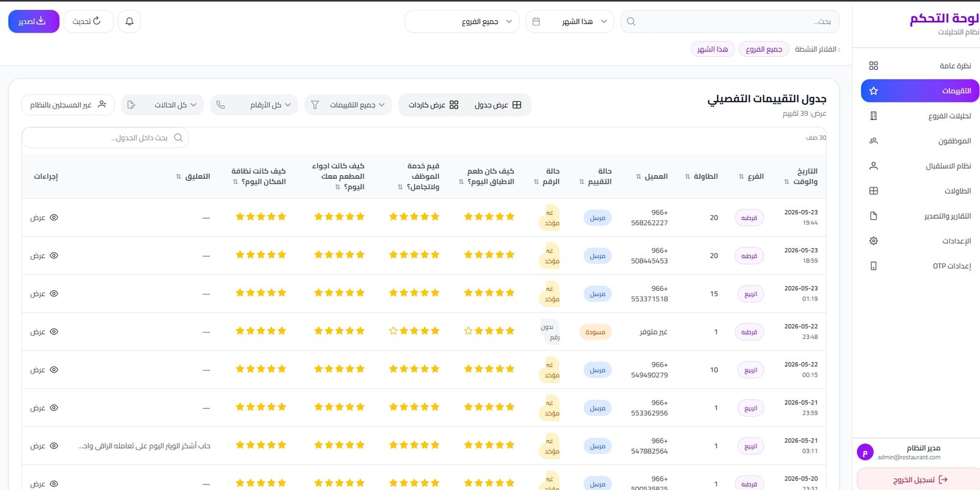Screen dimensions: 980x490
Task: Click the تصدير export button
Action: click(x=34, y=21)
